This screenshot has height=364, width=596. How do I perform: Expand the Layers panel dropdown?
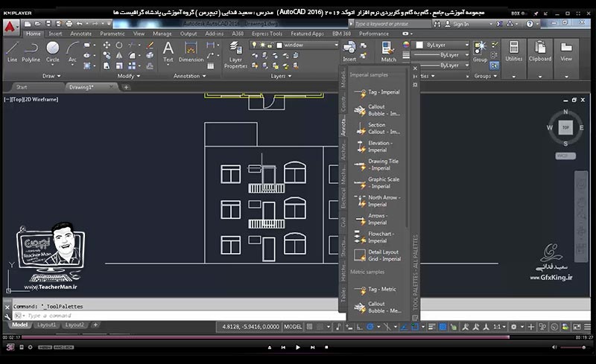pyautogui.click(x=281, y=76)
